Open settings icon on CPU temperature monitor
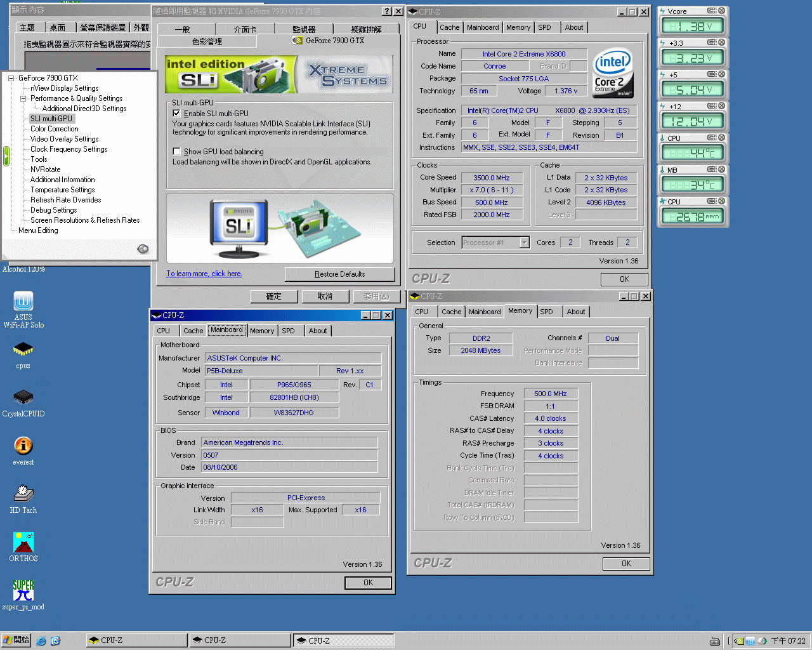The image size is (812, 650). coord(712,138)
